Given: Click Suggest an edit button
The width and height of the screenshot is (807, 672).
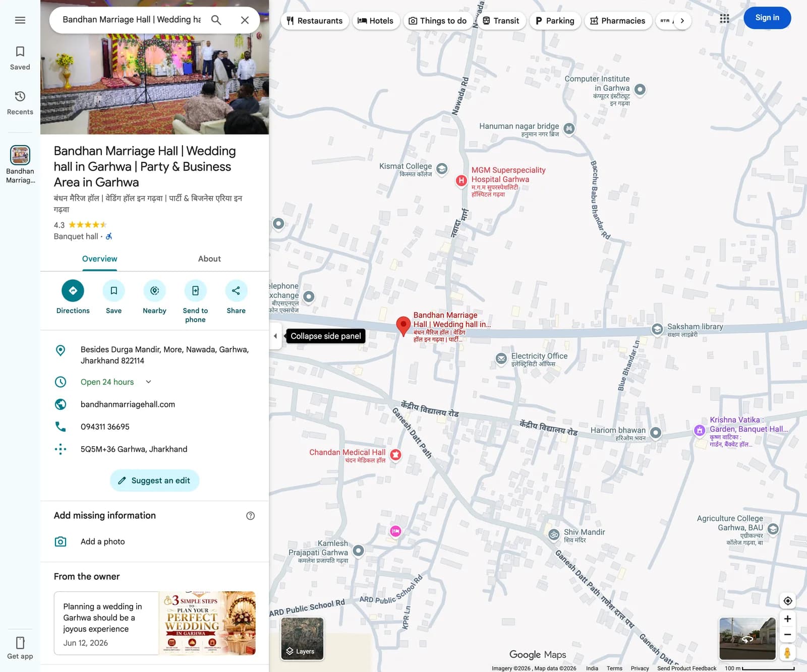Looking at the screenshot, I should coord(155,480).
